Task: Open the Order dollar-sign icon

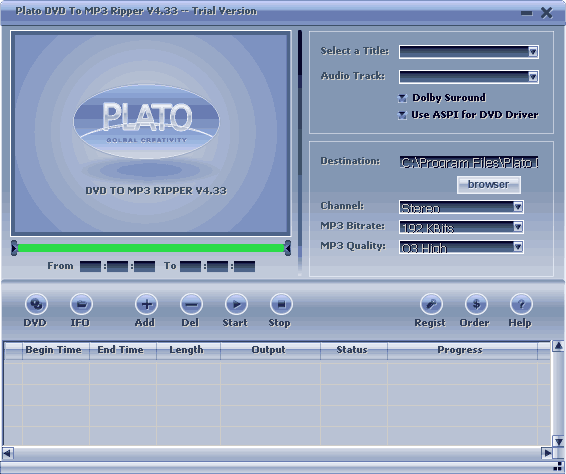Action: point(476,304)
